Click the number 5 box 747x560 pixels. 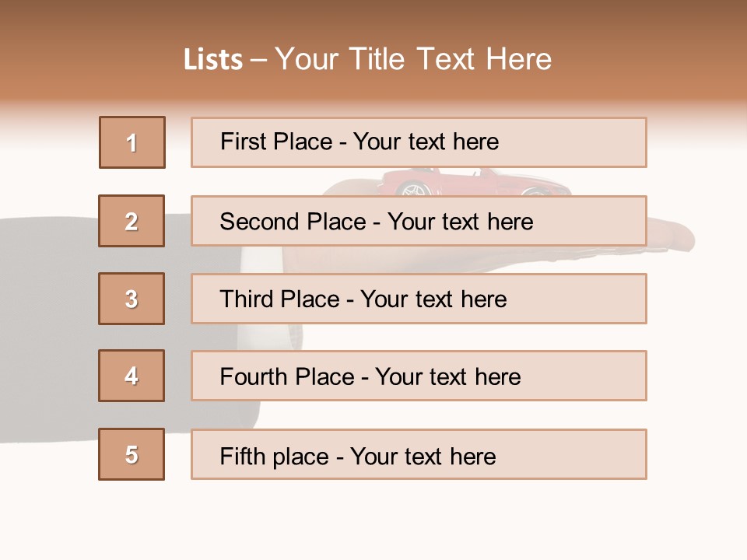pyautogui.click(x=132, y=454)
